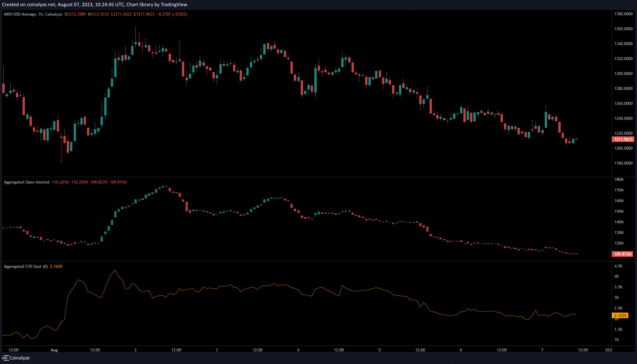
Task: Click the close value C1211.9633 in the legend
Action: coord(144,14)
